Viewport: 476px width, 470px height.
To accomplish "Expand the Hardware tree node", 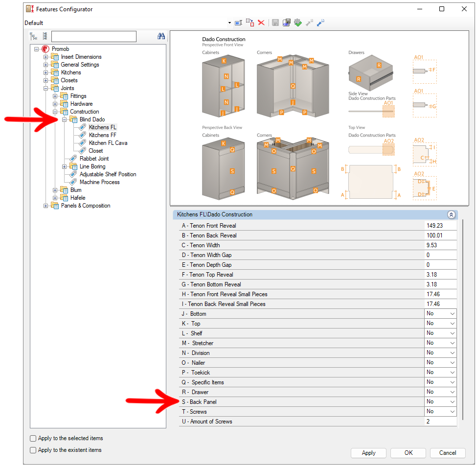I will [55, 104].
